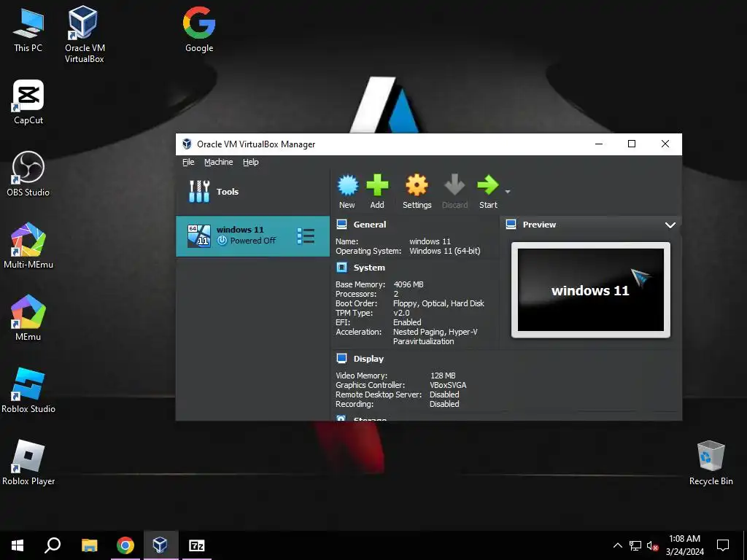Open Chrome from the taskbar
Image resolution: width=747 pixels, height=560 pixels.
(x=125, y=545)
